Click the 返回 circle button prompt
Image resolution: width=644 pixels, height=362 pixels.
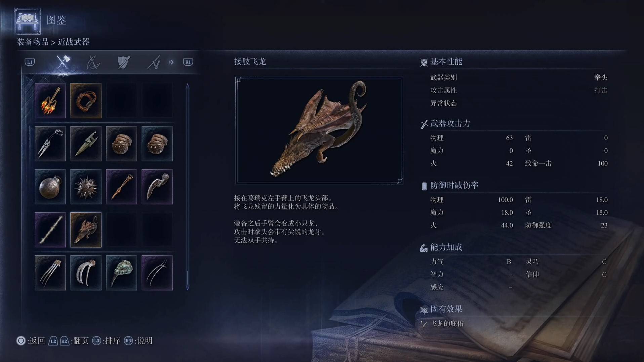31,341
